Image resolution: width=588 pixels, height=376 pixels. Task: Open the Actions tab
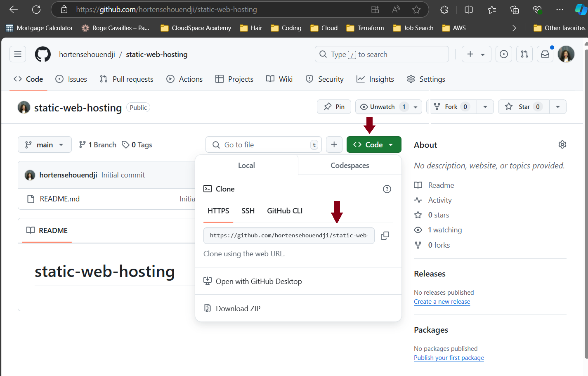[184, 79]
